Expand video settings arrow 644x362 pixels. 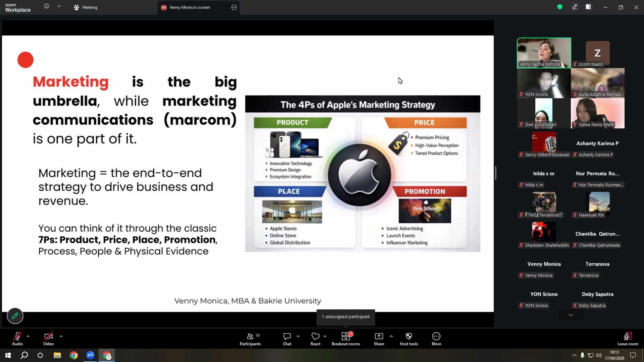pyautogui.click(x=61, y=336)
